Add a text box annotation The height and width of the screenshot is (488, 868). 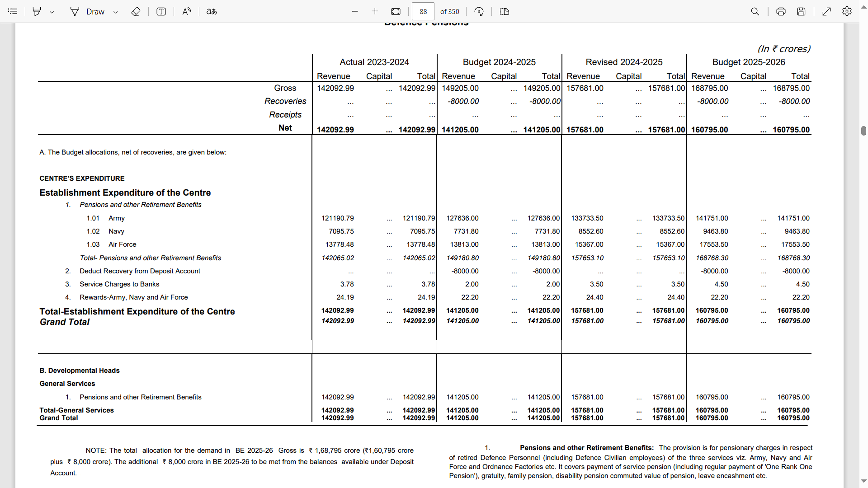(x=161, y=11)
